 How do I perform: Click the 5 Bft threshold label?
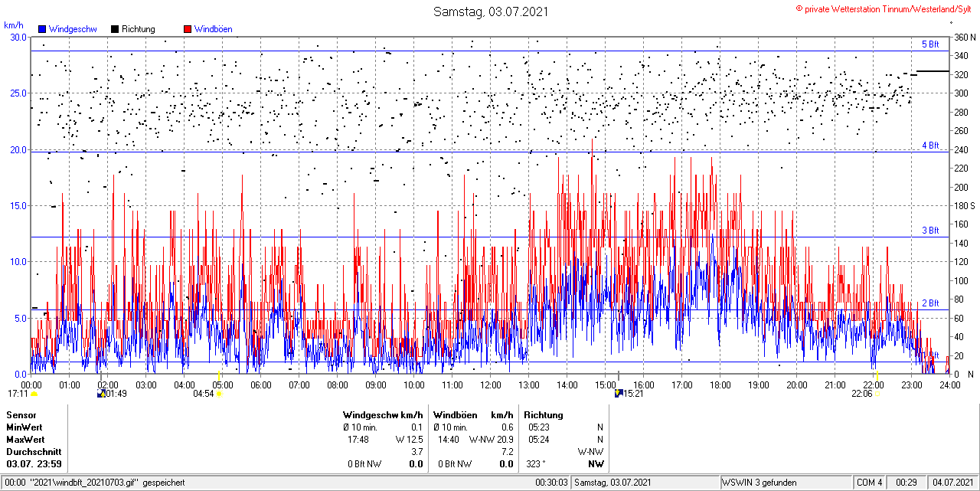tap(930, 44)
